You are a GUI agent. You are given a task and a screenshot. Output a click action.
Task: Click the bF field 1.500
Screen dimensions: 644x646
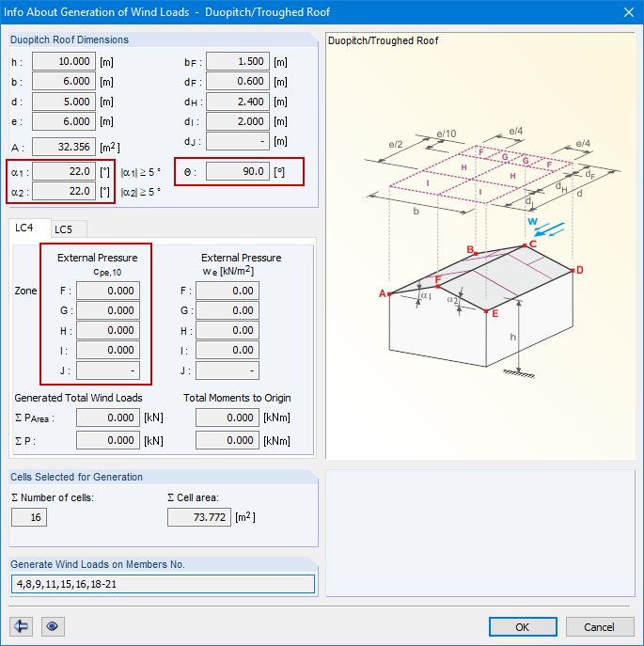238,61
